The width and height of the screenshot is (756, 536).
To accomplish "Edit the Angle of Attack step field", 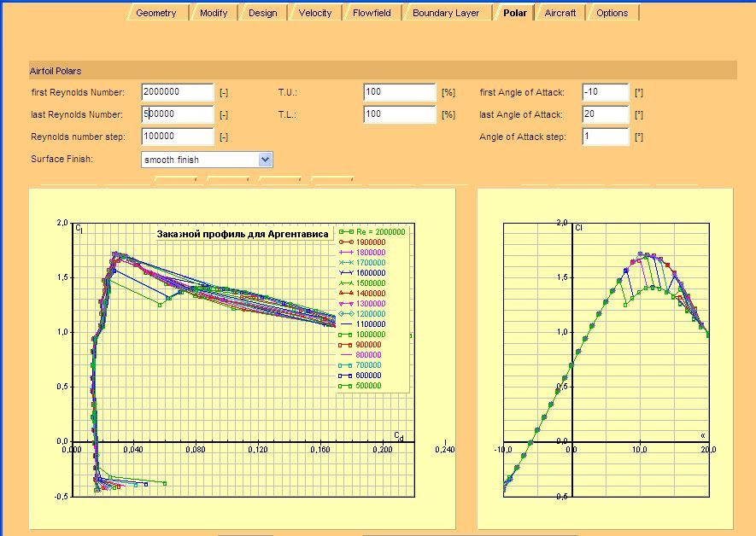I will [x=605, y=137].
